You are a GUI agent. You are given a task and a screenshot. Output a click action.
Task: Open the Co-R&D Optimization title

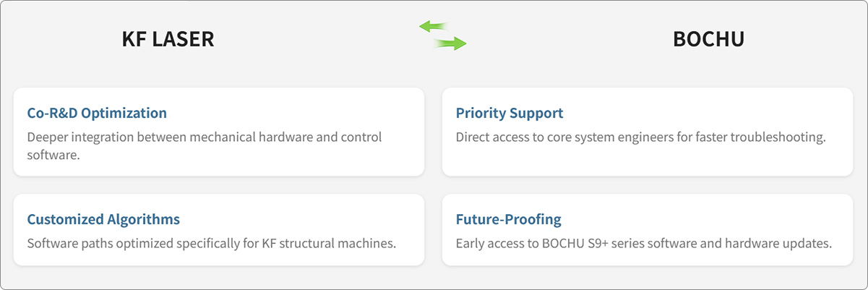pyautogui.click(x=97, y=114)
